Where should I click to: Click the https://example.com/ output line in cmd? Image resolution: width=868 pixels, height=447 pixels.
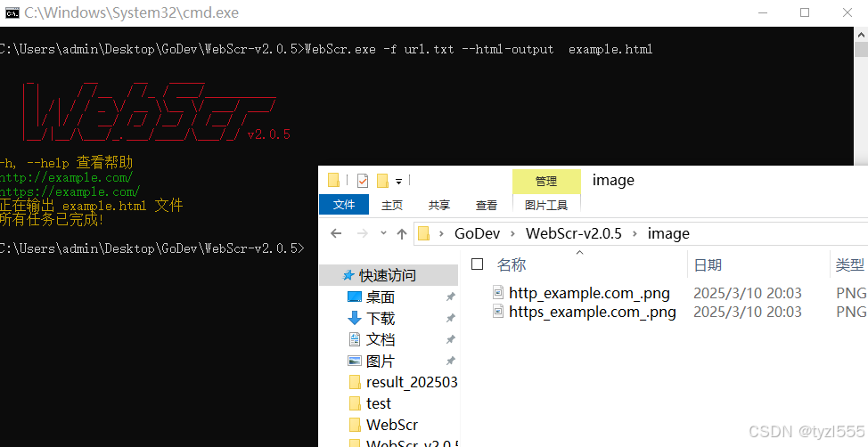[70, 192]
